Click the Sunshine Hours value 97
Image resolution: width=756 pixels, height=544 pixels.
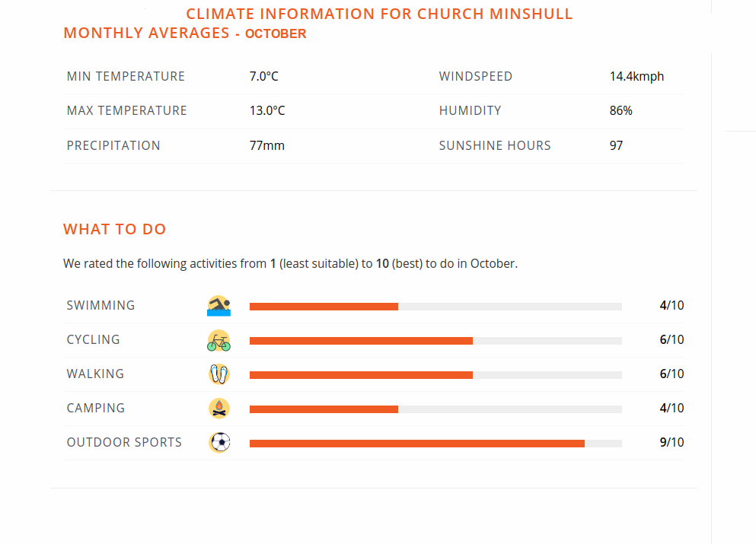point(616,145)
